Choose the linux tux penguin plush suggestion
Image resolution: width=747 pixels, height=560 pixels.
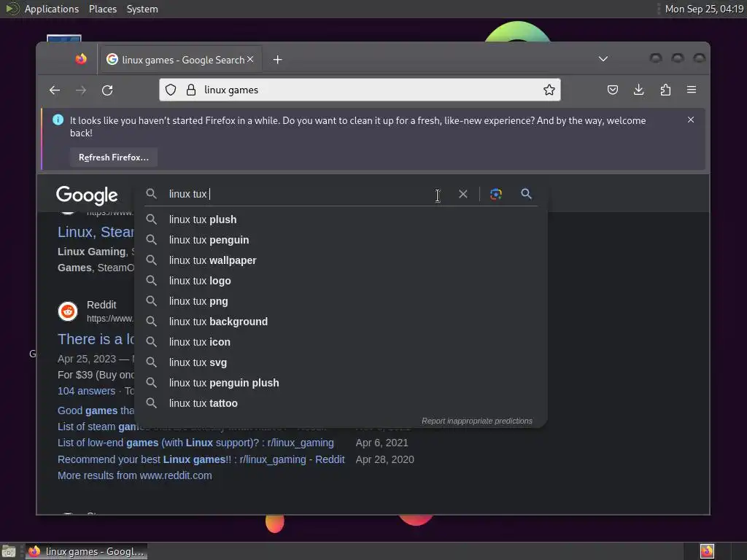[341, 384]
